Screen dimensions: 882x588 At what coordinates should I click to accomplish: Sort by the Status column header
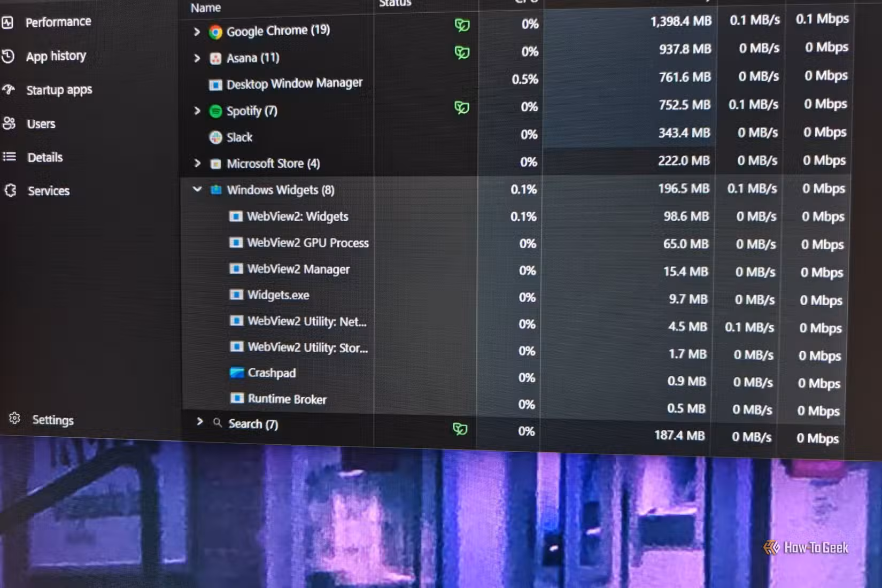[395, 3]
